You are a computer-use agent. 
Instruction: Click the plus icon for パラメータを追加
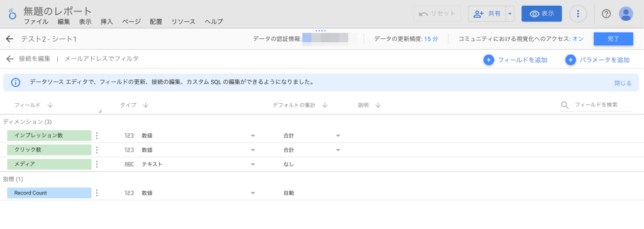(570, 60)
